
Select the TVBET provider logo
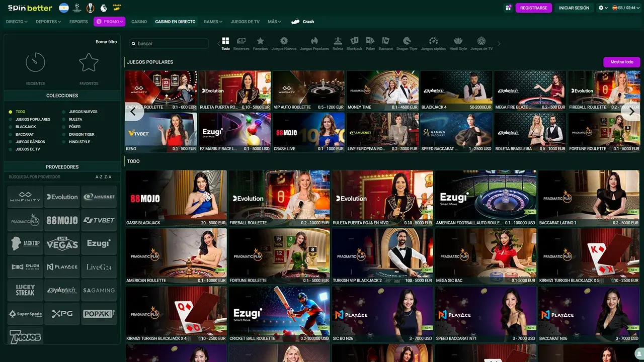point(99,220)
